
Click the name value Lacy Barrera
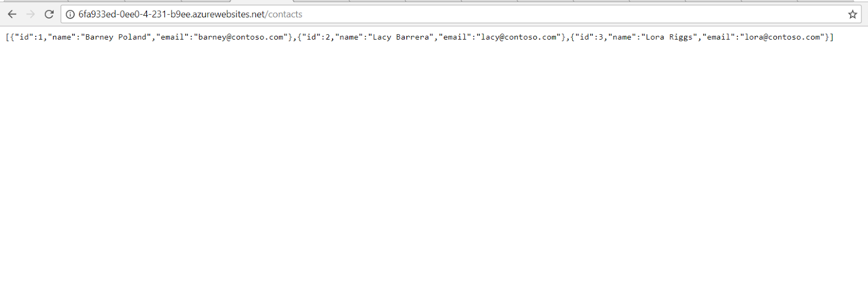(x=401, y=37)
